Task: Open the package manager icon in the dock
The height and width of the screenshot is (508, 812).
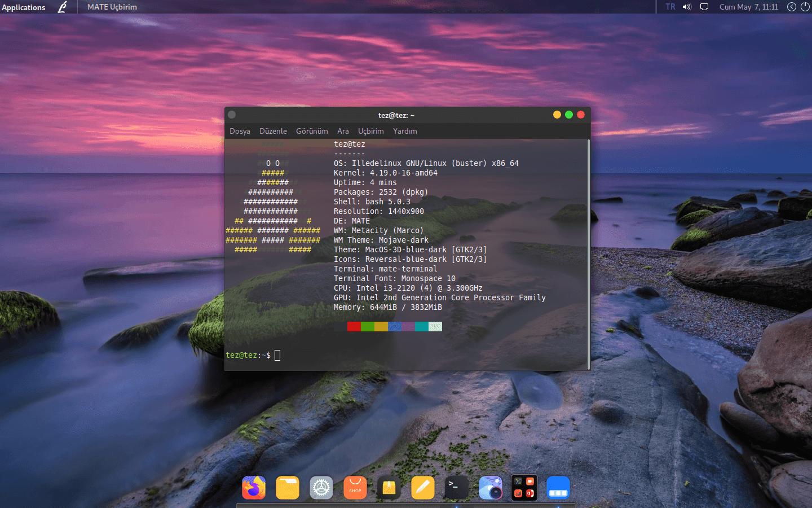Action: click(389, 488)
